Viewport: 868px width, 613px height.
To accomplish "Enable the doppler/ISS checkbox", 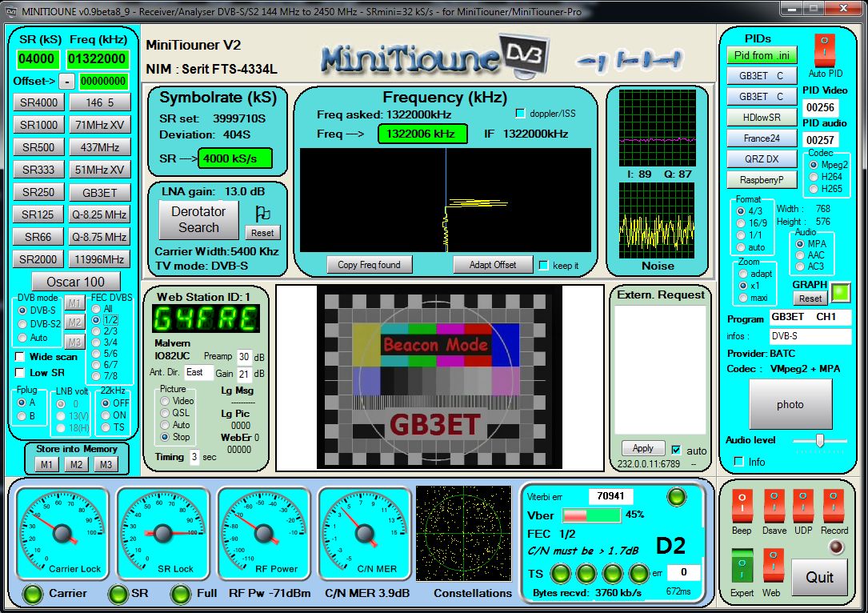I will point(520,114).
